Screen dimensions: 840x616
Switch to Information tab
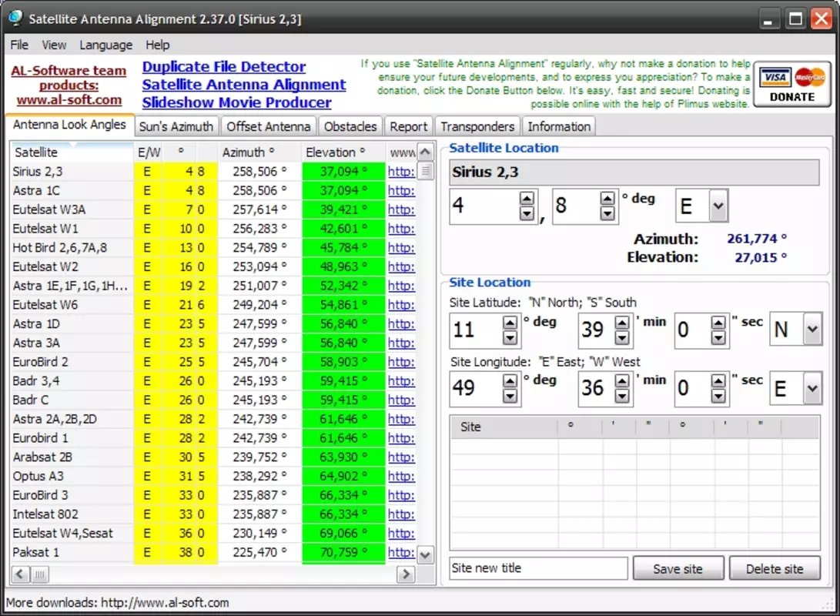click(559, 126)
